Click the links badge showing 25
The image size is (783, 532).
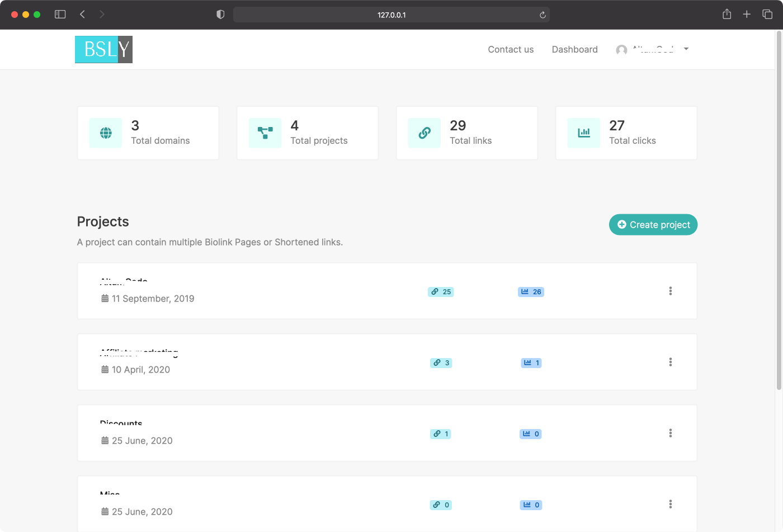(x=441, y=291)
